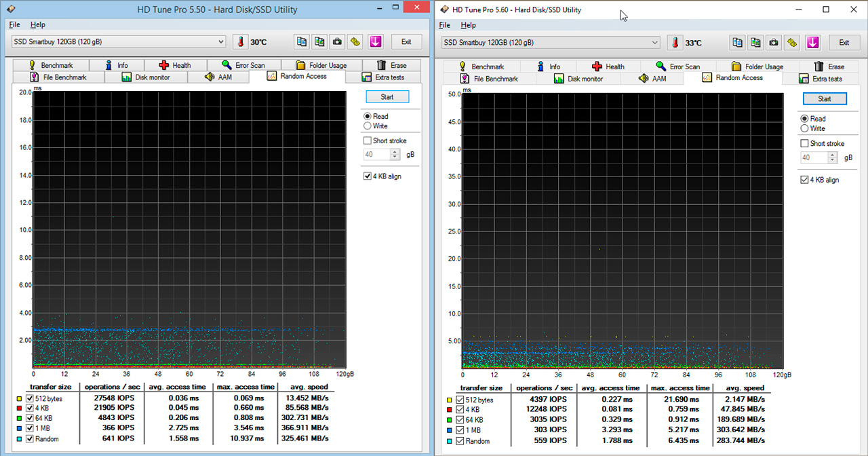
Task: Click the camera screenshot icon in HD Tune 5.60
Action: coord(774,43)
